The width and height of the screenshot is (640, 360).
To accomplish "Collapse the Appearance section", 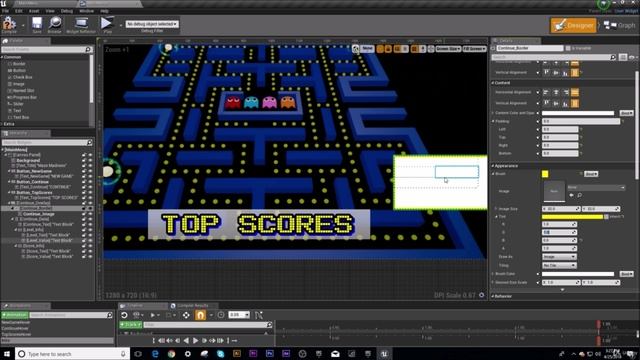I will (493, 166).
